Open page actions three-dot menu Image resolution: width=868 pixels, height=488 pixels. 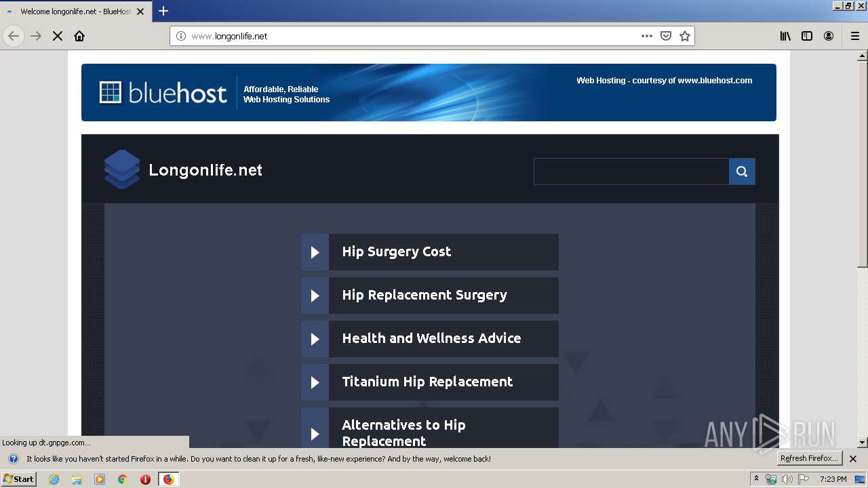[x=647, y=36]
